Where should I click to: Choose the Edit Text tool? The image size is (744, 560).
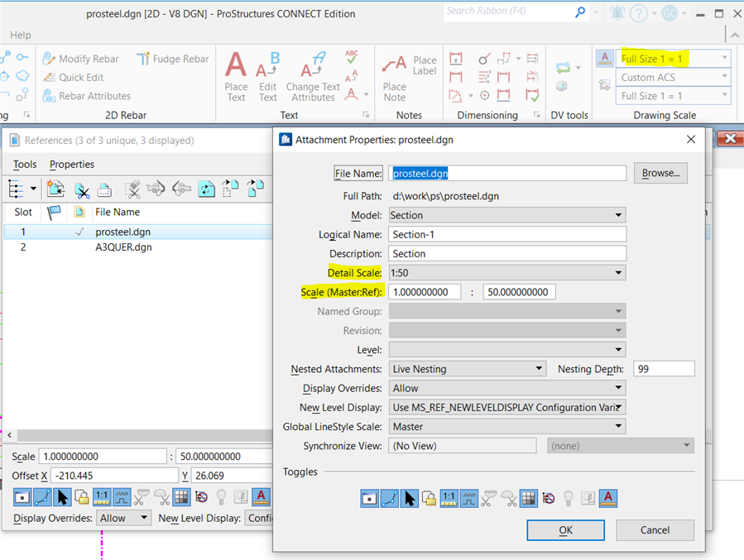point(267,77)
